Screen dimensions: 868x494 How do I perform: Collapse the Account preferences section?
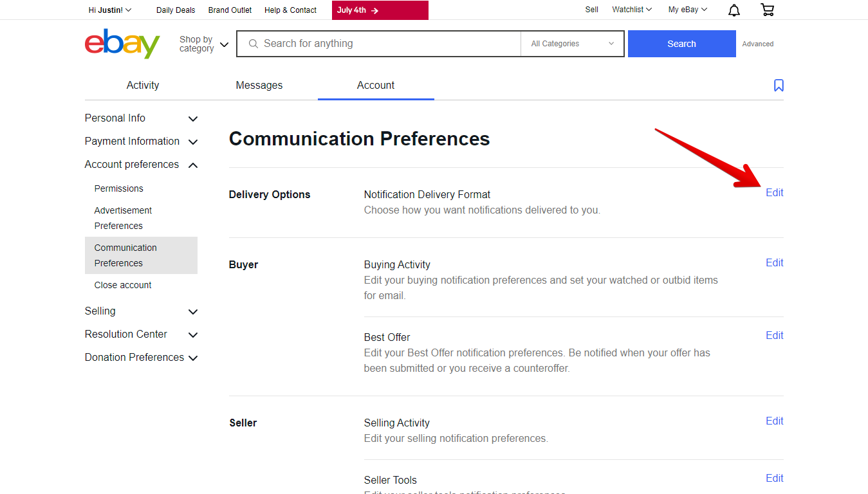(x=142, y=165)
